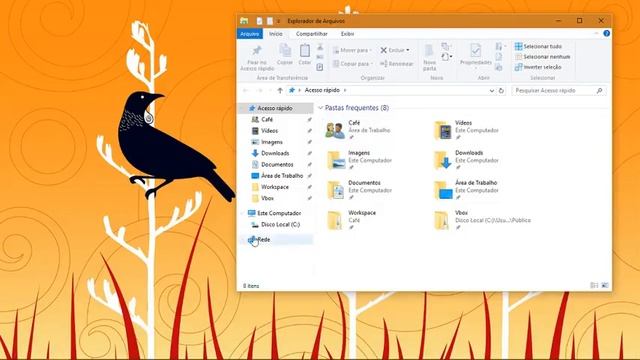Image resolution: width=640 pixels, height=360 pixels.
Task: Click the Recortar scissors icon
Action: (320, 48)
